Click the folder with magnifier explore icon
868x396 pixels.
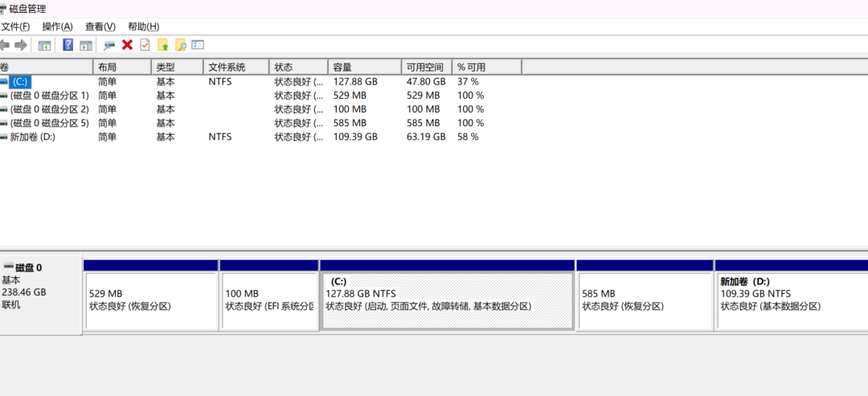[x=181, y=45]
